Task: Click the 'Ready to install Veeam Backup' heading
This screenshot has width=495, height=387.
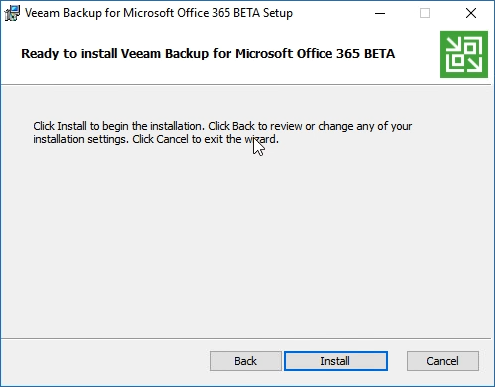Action: (208, 54)
